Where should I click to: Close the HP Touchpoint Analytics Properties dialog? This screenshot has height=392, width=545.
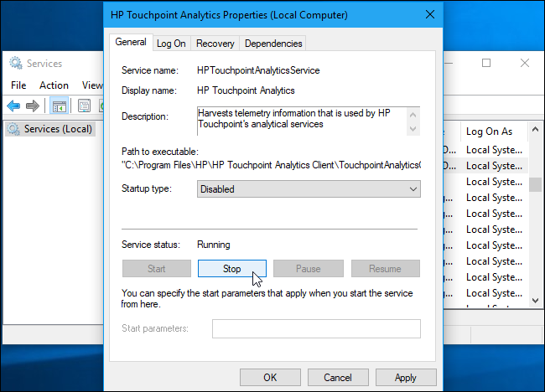[430, 15]
